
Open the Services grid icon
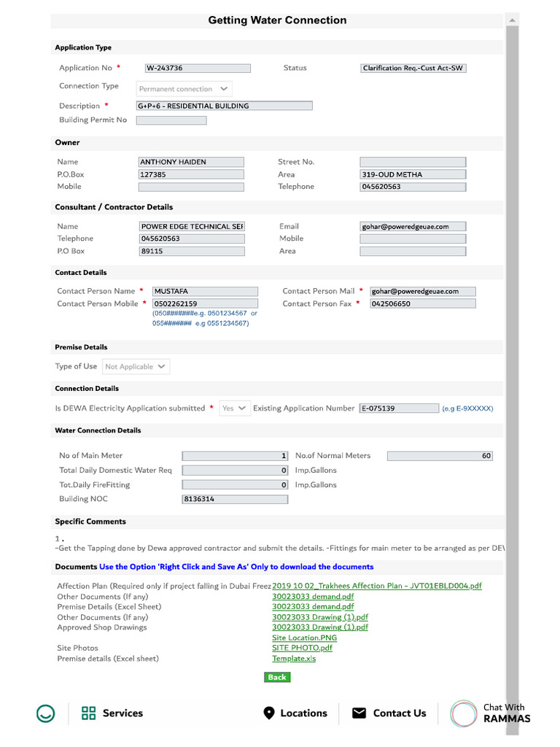89,713
